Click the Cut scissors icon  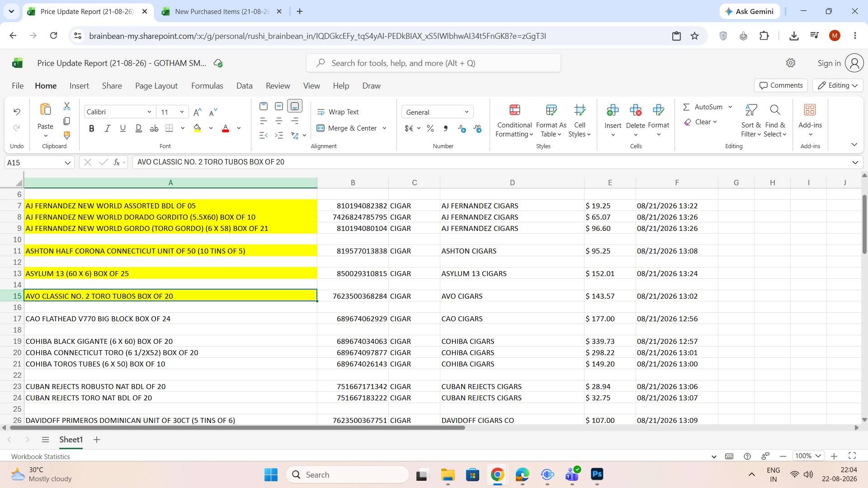point(66,106)
